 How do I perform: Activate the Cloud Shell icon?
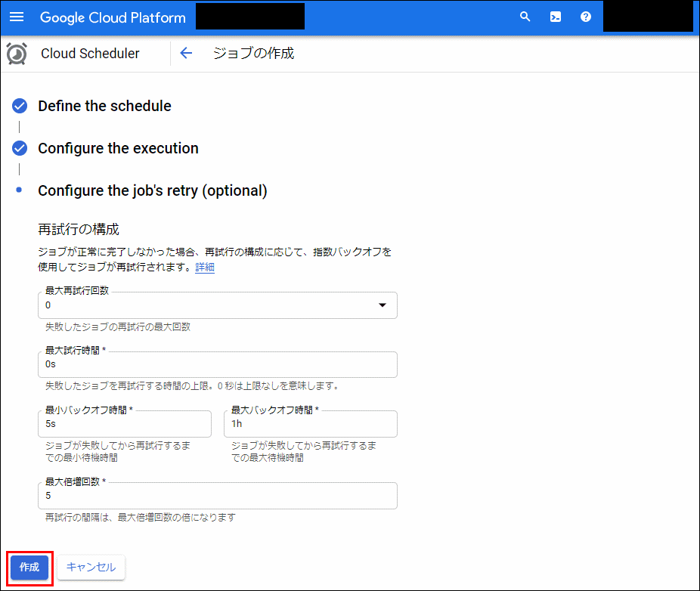556,17
